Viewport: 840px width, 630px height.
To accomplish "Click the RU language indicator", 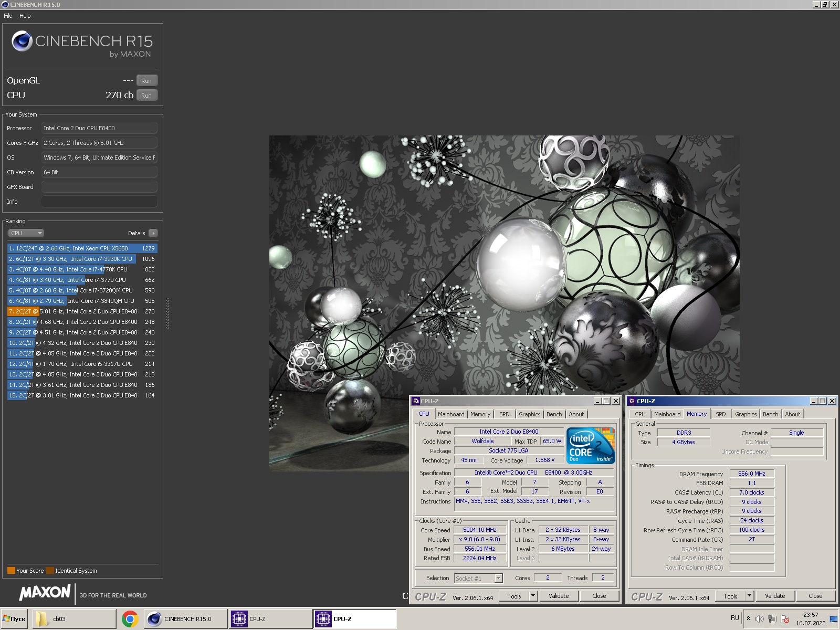I will (x=734, y=618).
